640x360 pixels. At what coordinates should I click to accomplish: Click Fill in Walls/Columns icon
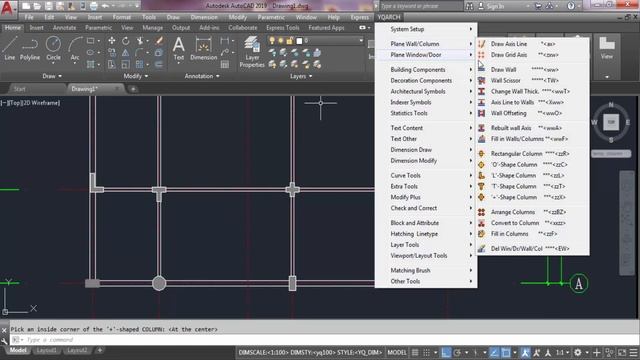pyautogui.click(x=482, y=139)
